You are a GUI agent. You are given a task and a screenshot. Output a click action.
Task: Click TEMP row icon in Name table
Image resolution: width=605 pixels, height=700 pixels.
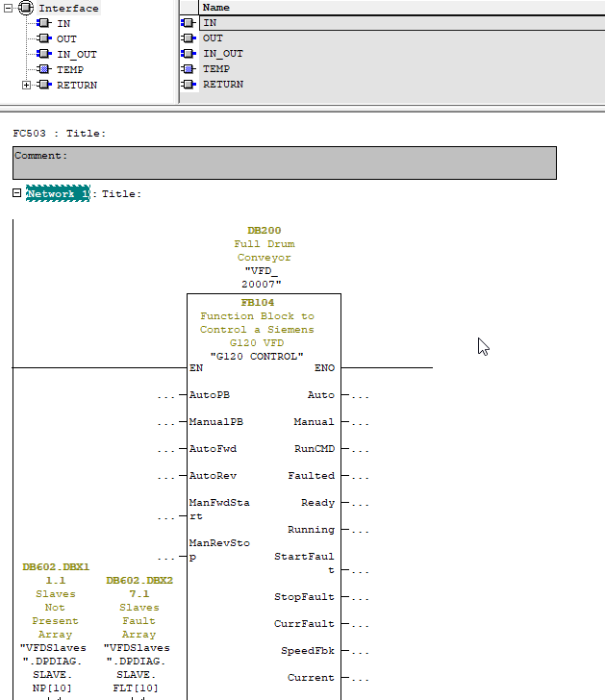coord(189,69)
